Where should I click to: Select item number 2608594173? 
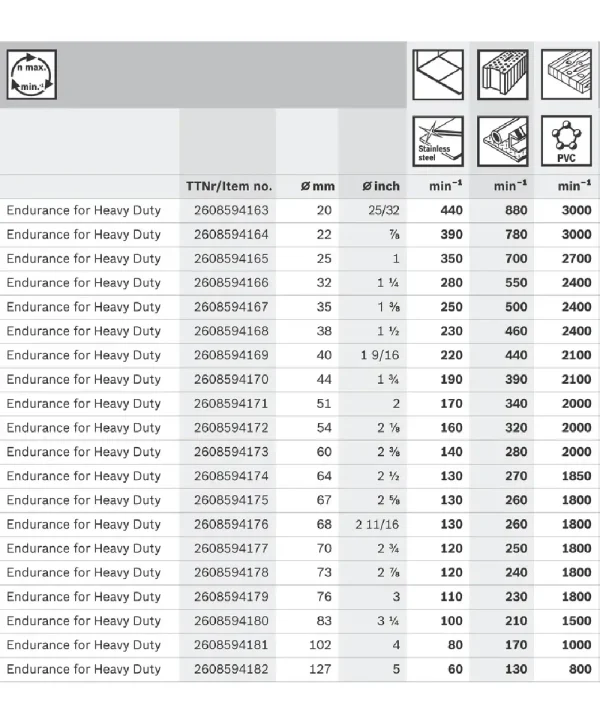[231, 452]
